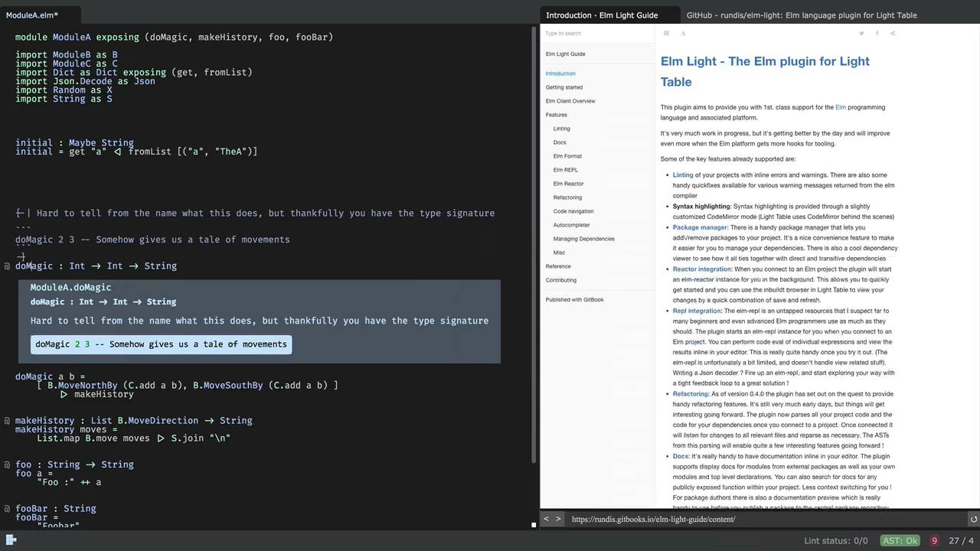Switch to GitHub rundis/elm-light tab

coord(802,15)
